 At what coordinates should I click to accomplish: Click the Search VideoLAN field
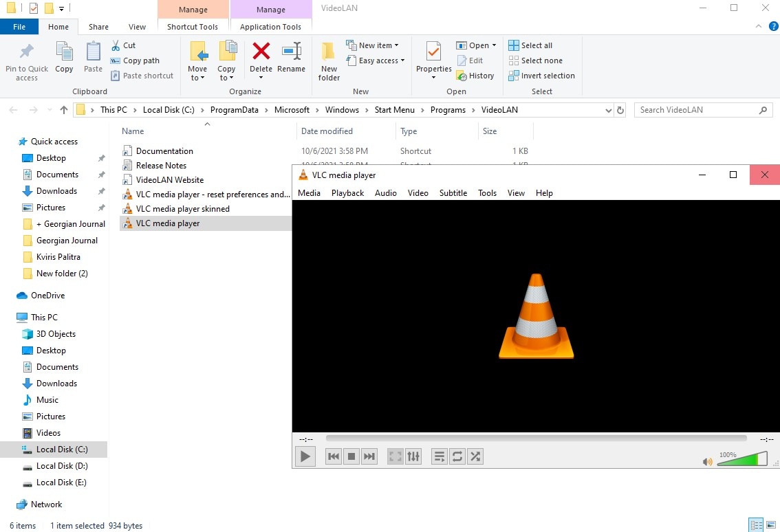coord(703,110)
